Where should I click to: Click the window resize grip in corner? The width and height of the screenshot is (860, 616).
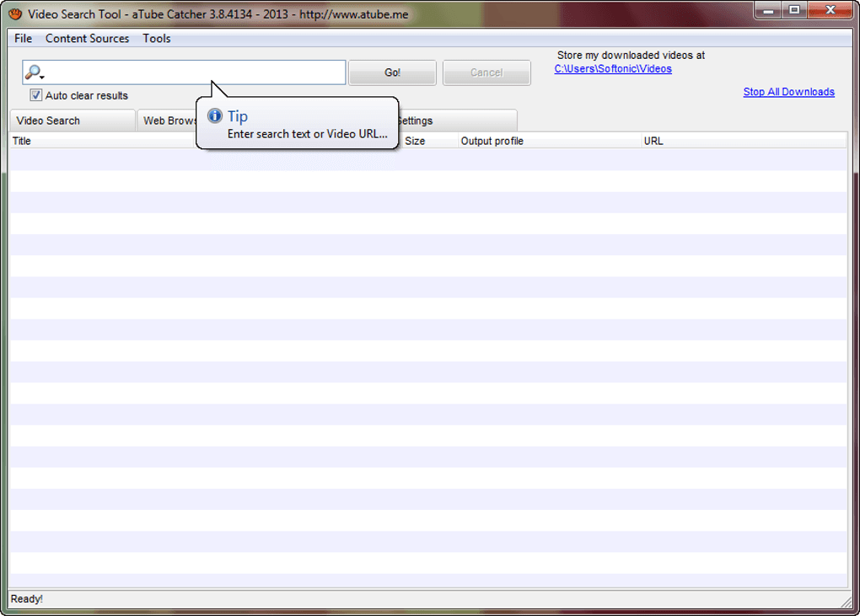click(847, 601)
